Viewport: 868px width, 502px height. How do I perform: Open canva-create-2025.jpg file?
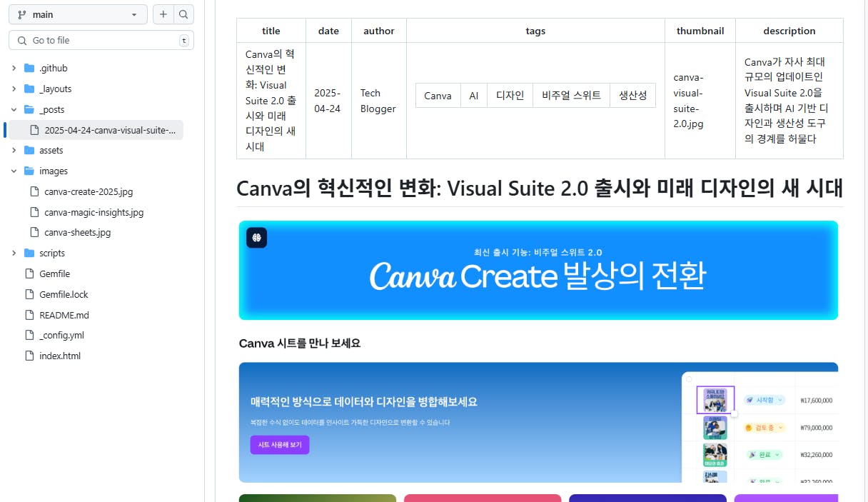[x=89, y=192]
